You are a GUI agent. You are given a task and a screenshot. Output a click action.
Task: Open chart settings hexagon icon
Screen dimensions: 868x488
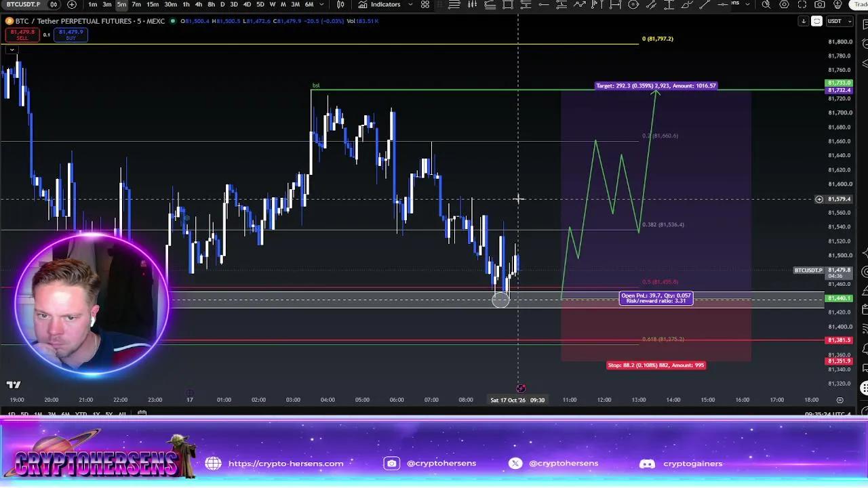pyautogui.click(x=784, y=4)
